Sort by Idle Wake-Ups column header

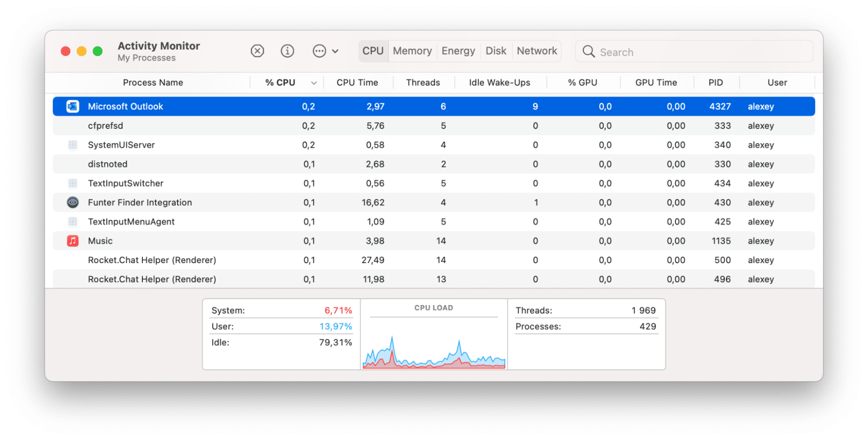coord(499,82)
